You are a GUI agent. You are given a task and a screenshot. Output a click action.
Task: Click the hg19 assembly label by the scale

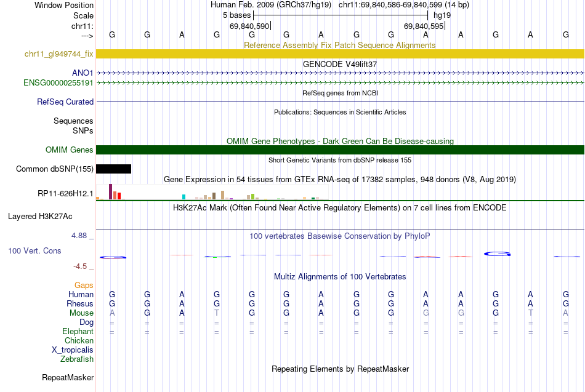(442, 15)
